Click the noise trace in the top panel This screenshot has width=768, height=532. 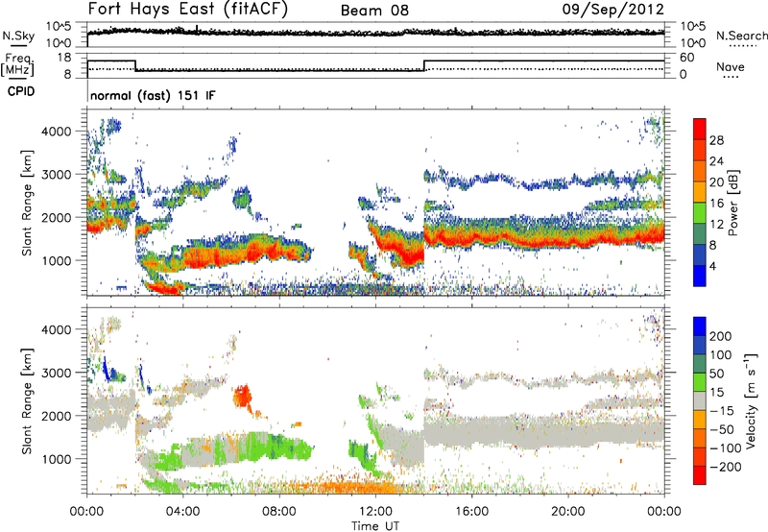tap(375, 33)
